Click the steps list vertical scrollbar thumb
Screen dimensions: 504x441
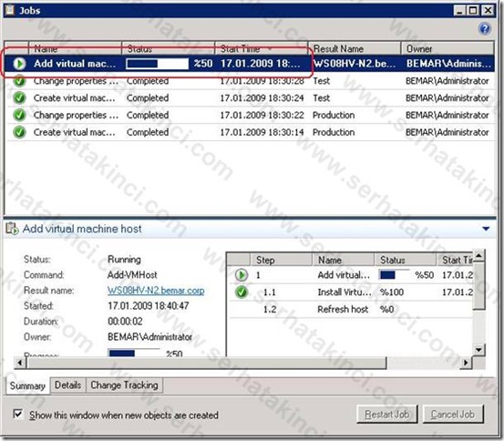(478, 285)
